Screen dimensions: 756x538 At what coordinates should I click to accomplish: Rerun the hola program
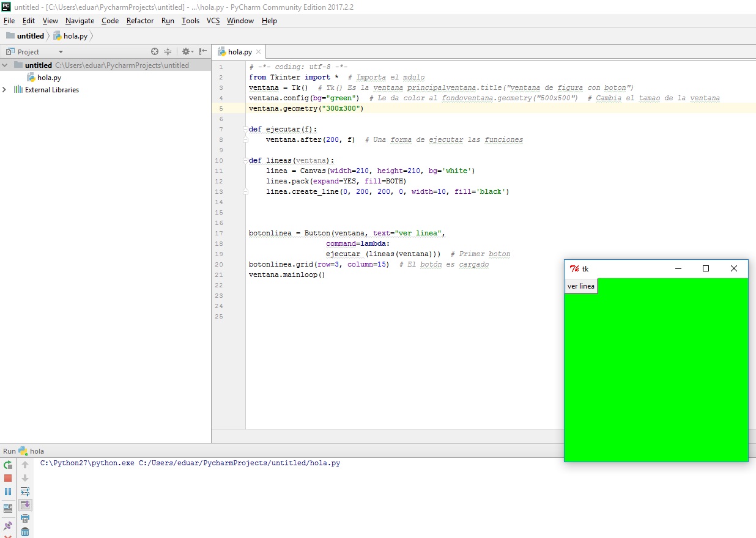coord(8,465)
